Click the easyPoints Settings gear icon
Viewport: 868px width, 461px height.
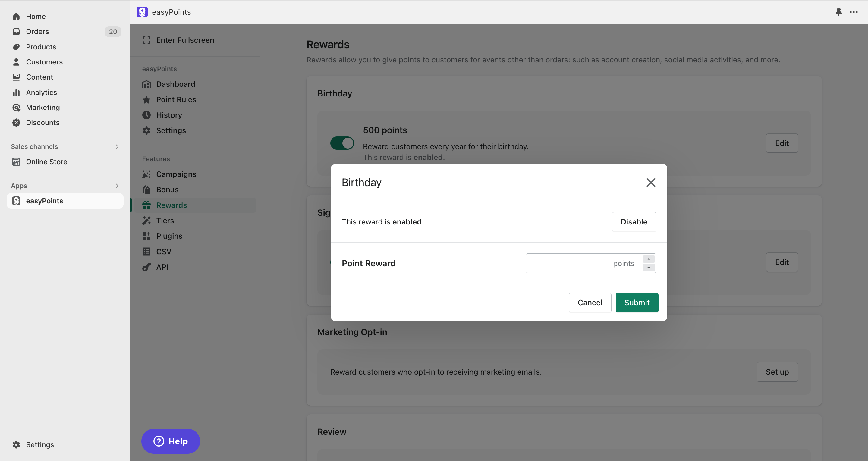pyautogui.click(x=146, y=130)
